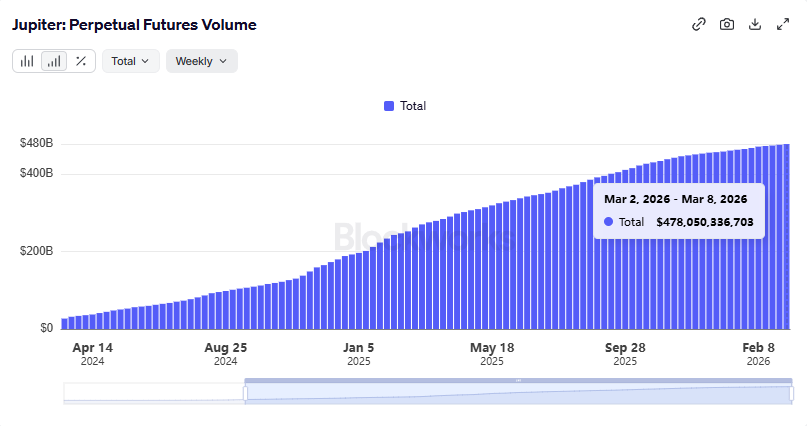Click the May 18 2025 axis label
This screenshot has height=426, width=807.
click(492, 354)
